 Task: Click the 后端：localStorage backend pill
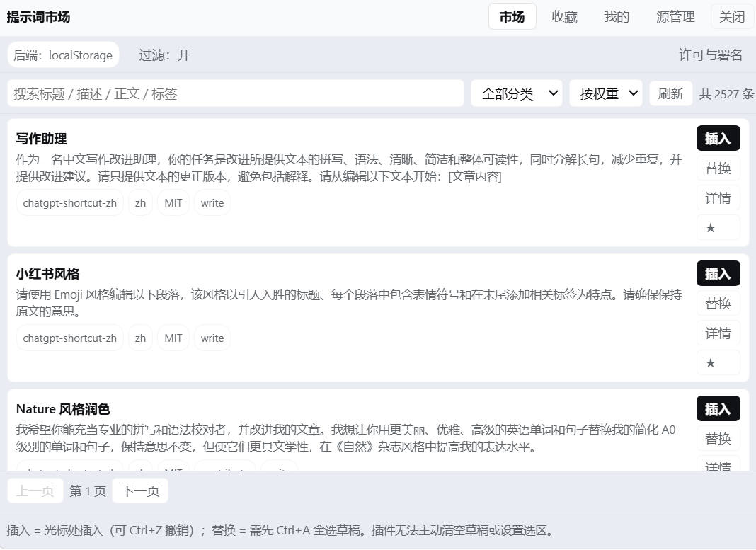click(x=63, y=55)
